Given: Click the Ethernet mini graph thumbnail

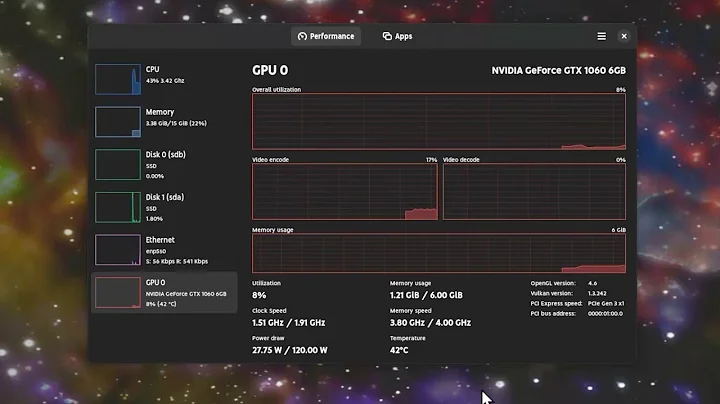Looking at the screenshot, I should click(x=118, y=250).
